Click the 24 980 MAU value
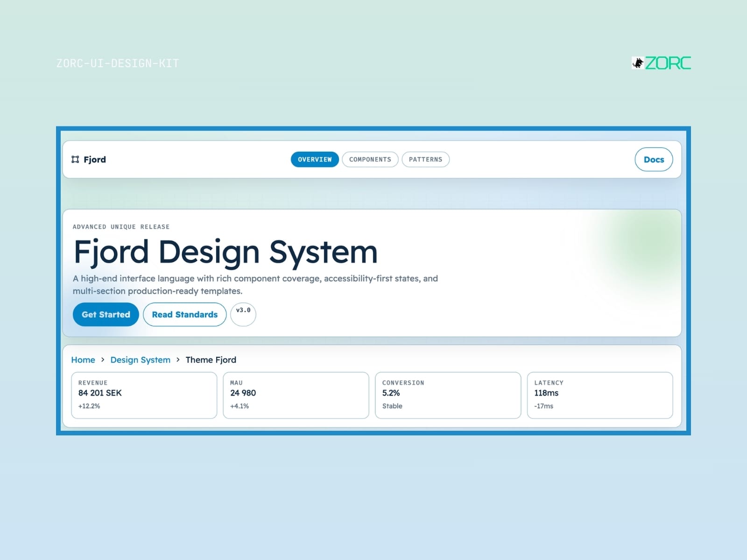The width and height of the screenshot is (747, 560). (x=243, y=393)
